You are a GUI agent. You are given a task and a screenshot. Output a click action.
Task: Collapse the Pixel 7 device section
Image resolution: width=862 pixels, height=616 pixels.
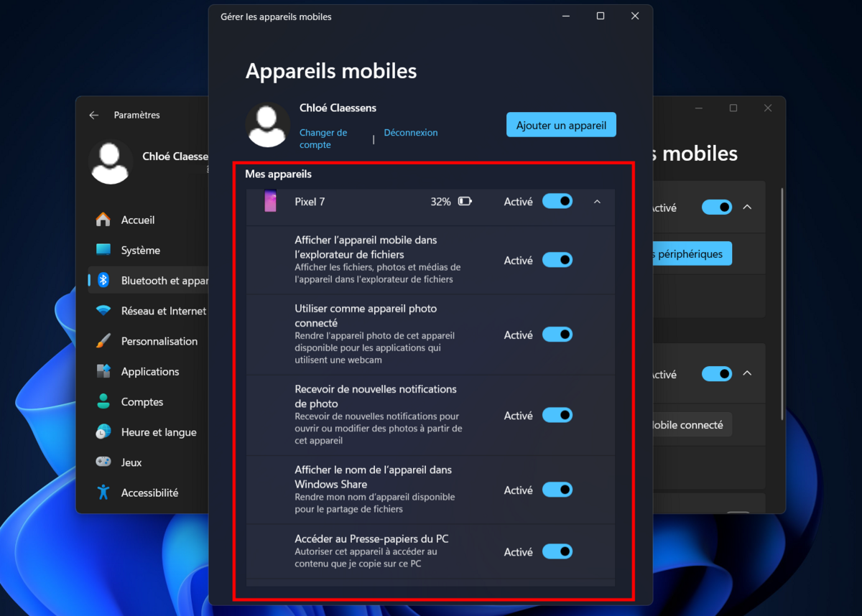(x=597, y=202)
